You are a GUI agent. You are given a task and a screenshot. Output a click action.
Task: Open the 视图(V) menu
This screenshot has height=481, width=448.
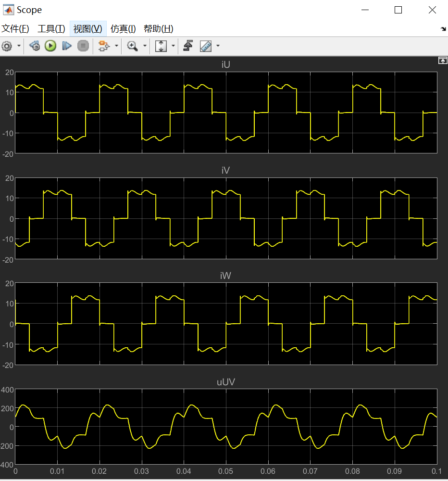point(87,29)
